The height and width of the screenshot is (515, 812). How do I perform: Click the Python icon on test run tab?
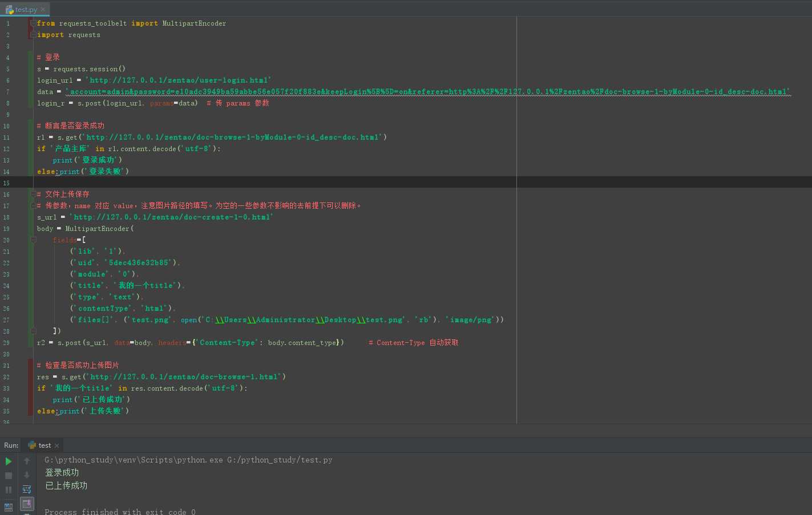point(32,445)
